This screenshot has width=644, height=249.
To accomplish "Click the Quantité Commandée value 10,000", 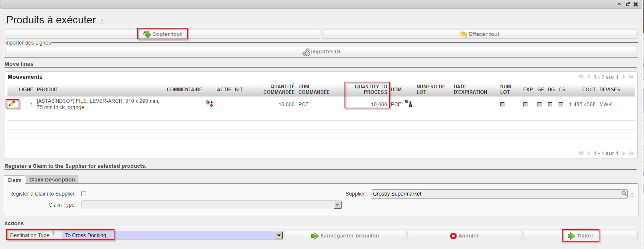I will point(287,104).
